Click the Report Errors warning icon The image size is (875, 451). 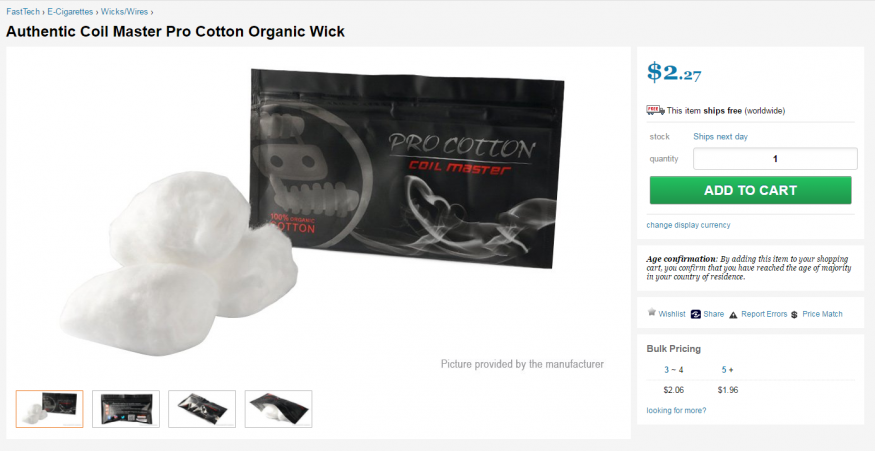(733, 315)
